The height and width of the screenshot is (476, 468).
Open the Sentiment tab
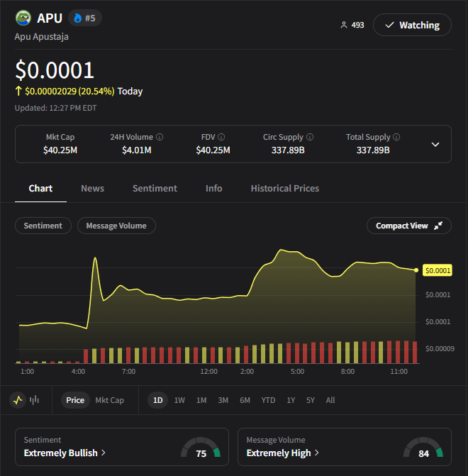tap(155, 189)
